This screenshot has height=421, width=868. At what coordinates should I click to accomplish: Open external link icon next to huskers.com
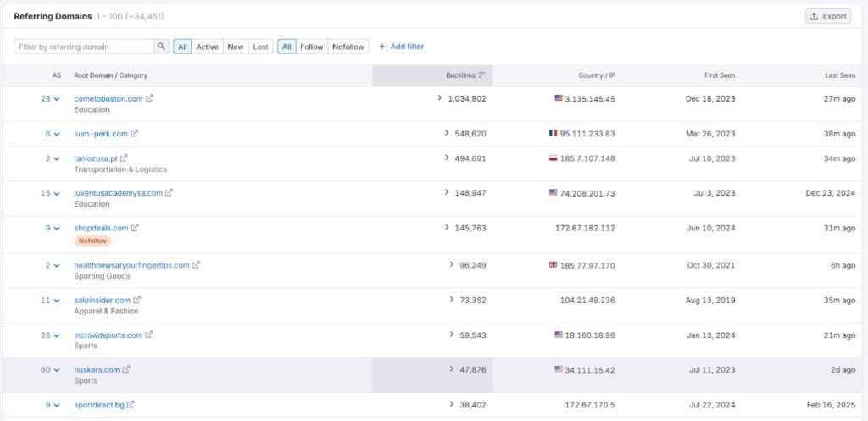(126, 369)
